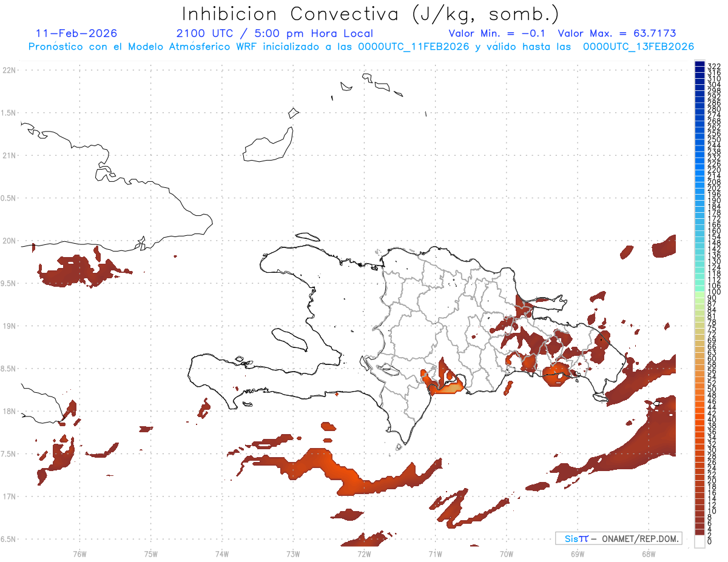This screenshot has height=562, width=728.
Task: Click the 20N latitude label
Action: tap(9, 241)
